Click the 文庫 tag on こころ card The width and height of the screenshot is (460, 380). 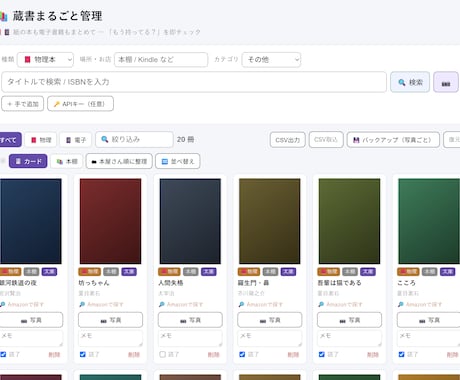pos(448,272)
